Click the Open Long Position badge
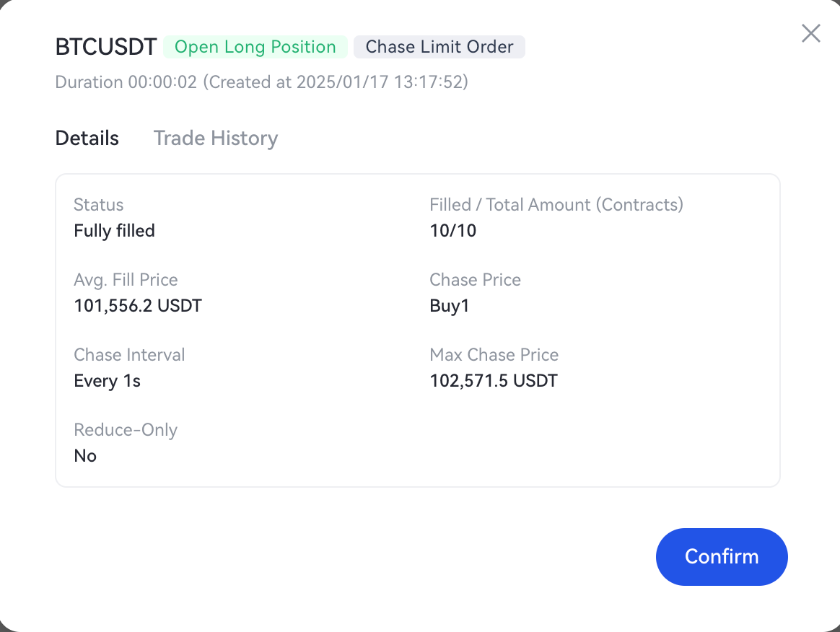This screenshot has width=840, height=632. (x=255, y=47)
